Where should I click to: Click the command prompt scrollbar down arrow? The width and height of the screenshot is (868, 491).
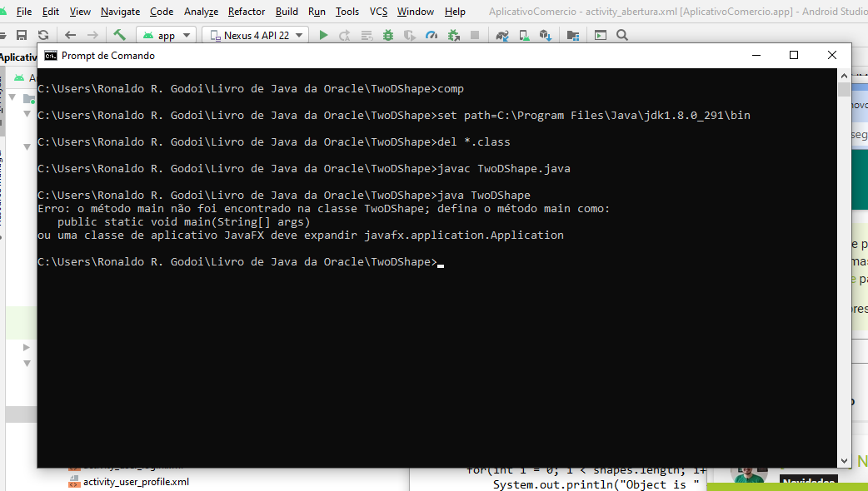coord(844,460)
